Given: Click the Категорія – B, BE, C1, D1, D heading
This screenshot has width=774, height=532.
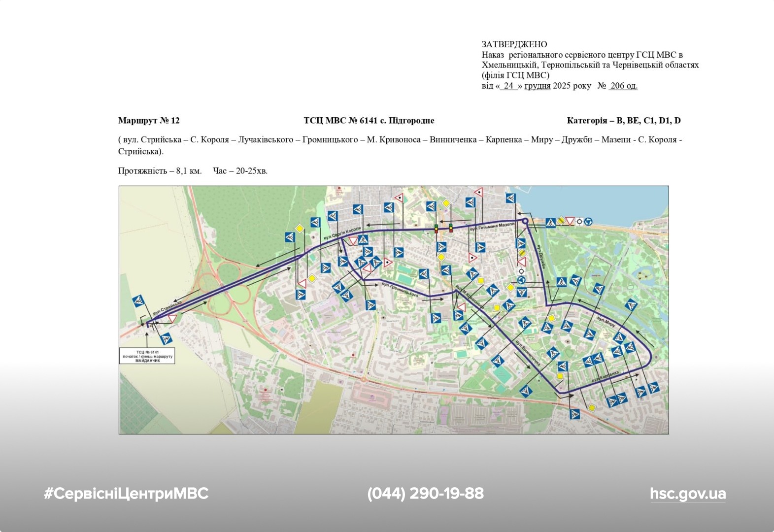Looking at the screenshot, I should click(x=623, y=121).
